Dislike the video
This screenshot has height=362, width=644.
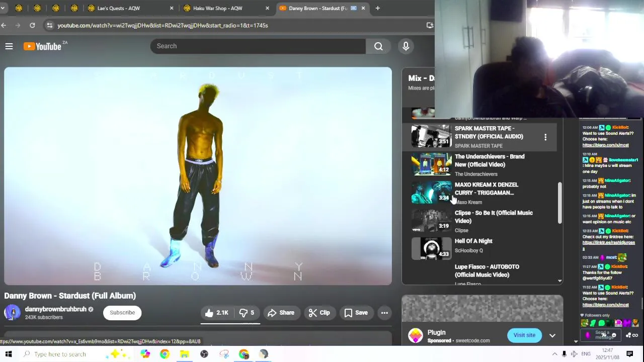pos(247,313)
